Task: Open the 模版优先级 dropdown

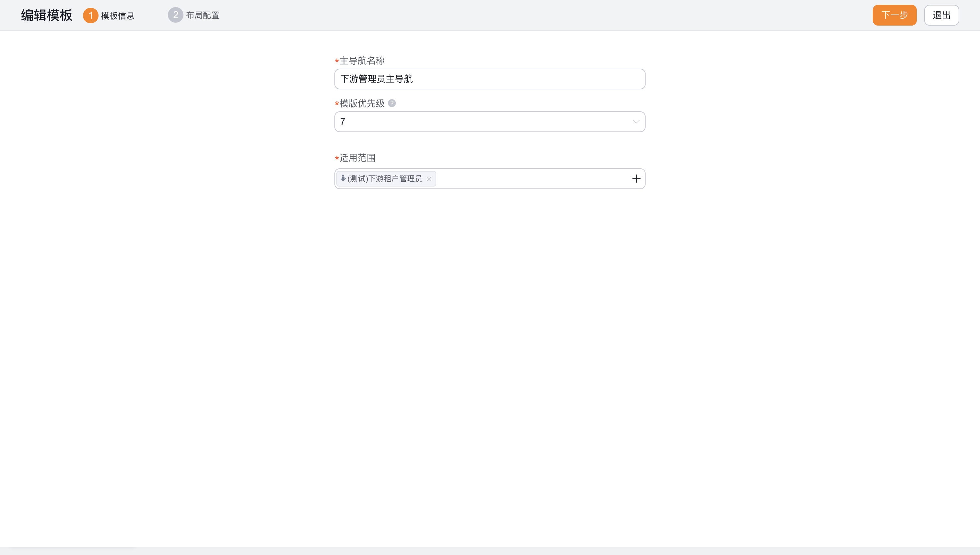Action: click(489, 122)
